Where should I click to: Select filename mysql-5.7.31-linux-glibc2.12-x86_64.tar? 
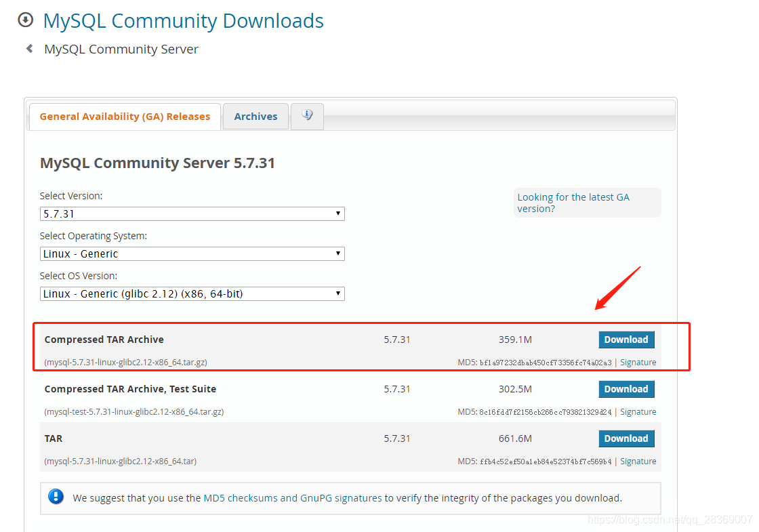(121, 462)
